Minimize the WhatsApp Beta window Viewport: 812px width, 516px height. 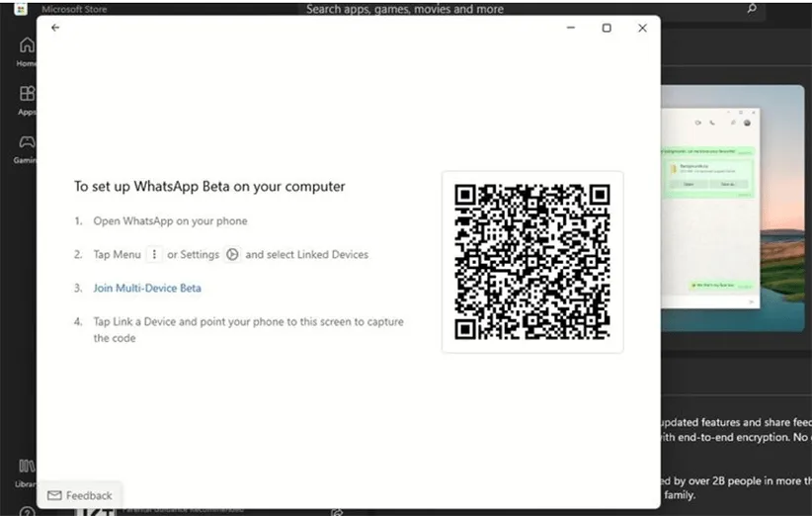[571, 28]
